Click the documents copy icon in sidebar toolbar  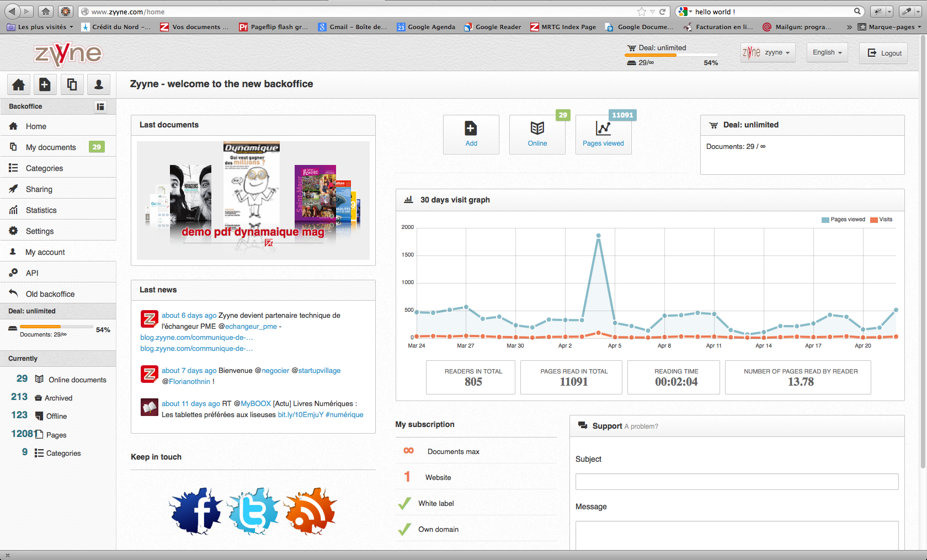tap(72, 84)
